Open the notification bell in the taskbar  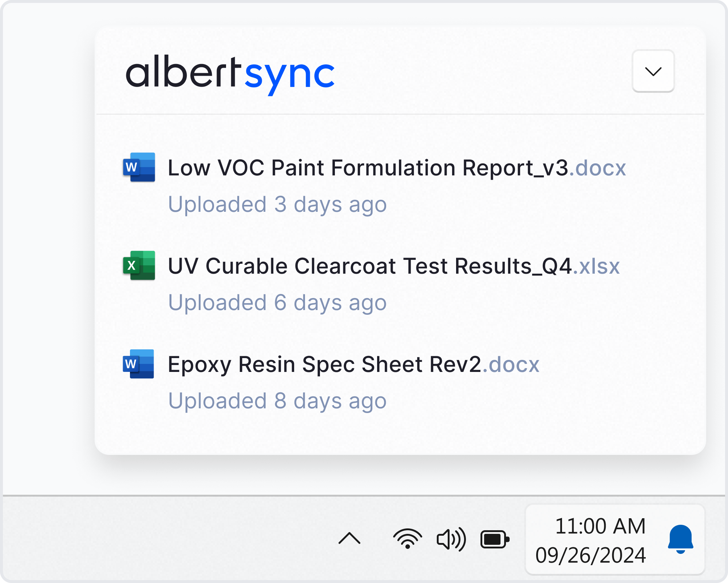click(x=680, y=539)
